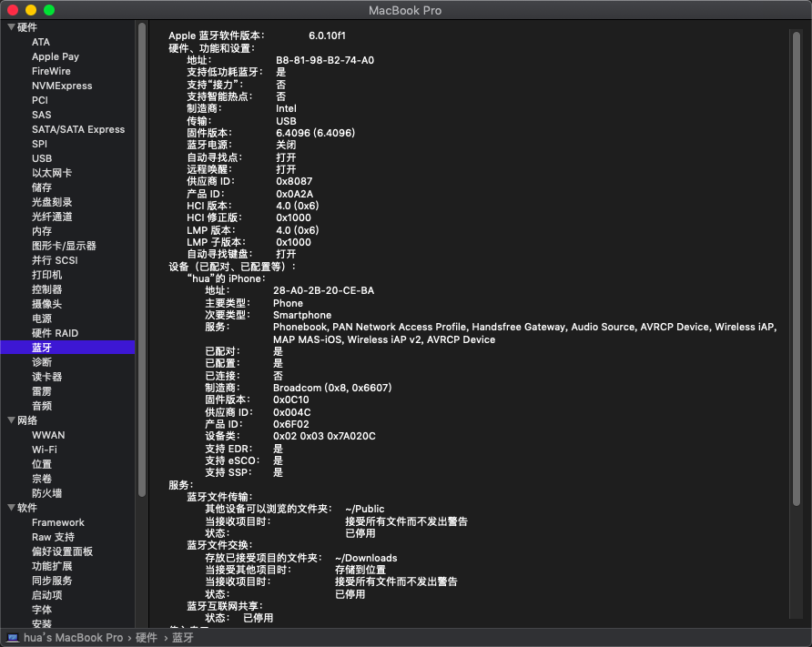Select 光盘刻录 in the sidebar
Screen dimensions: 812x647
pyautogui.click(x=52, y=202)
